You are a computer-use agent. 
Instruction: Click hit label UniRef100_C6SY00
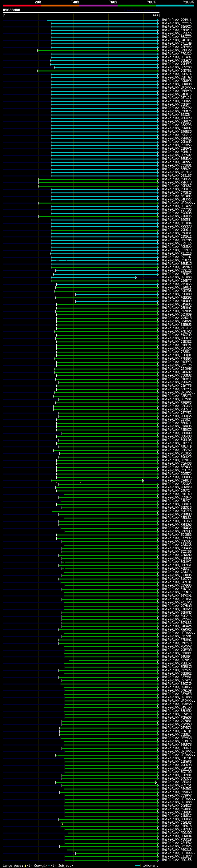click(176, 67)
